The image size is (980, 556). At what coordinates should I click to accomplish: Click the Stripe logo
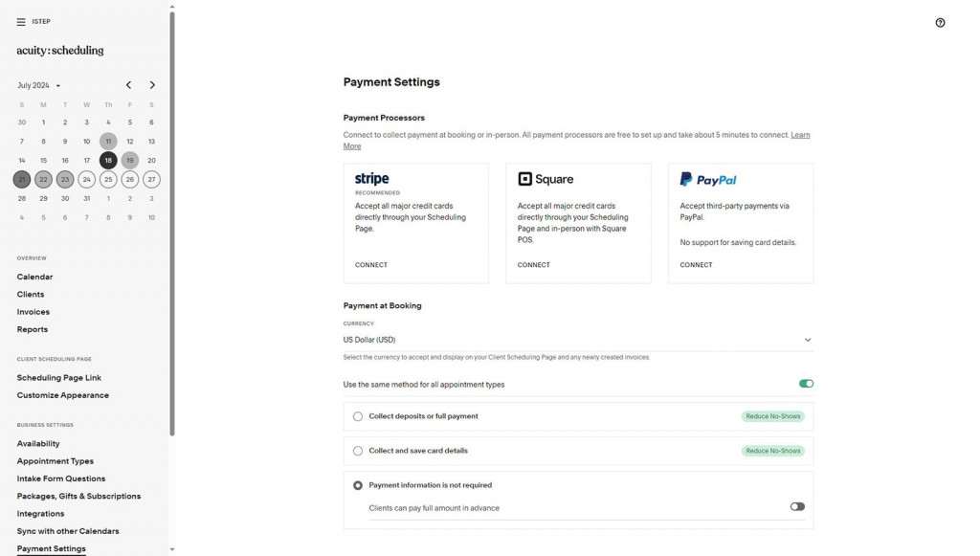click(372, 179)
